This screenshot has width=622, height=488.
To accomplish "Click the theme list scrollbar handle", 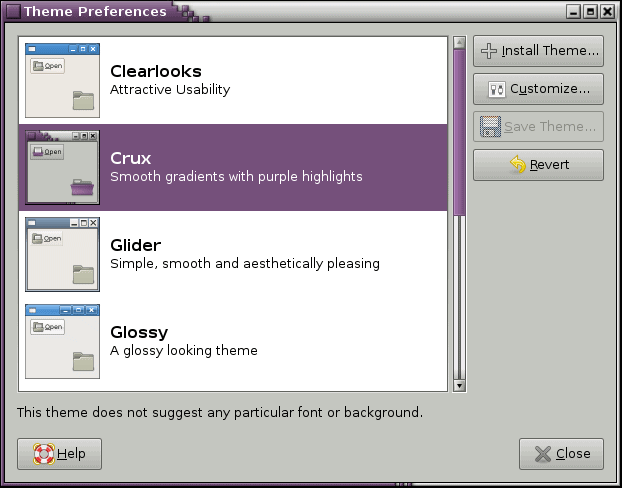I will pyautogui.click(x=459, y=130).
